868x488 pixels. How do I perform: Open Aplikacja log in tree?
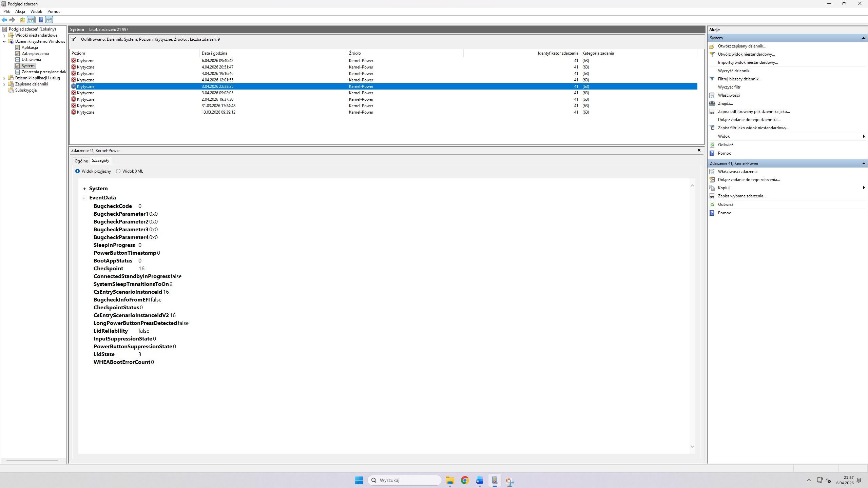tap(30, 47)
